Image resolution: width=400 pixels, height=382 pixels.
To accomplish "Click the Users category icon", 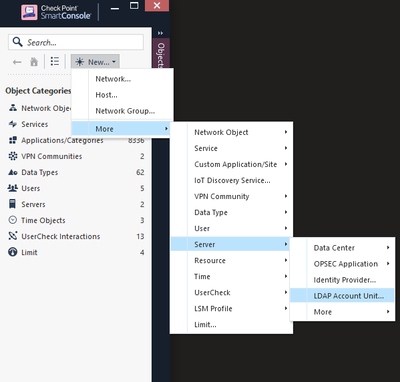I will (x=13, y=188).
